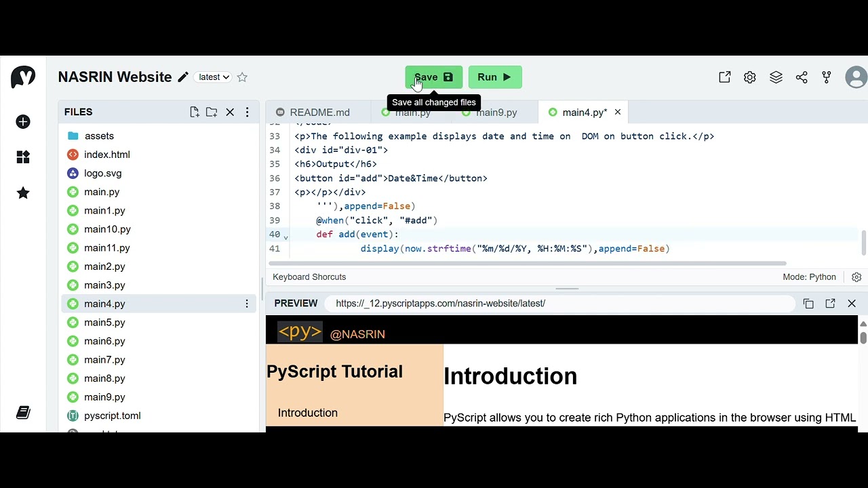Open project in new window icon
The image size is (868, 488).
click(725, 77)
